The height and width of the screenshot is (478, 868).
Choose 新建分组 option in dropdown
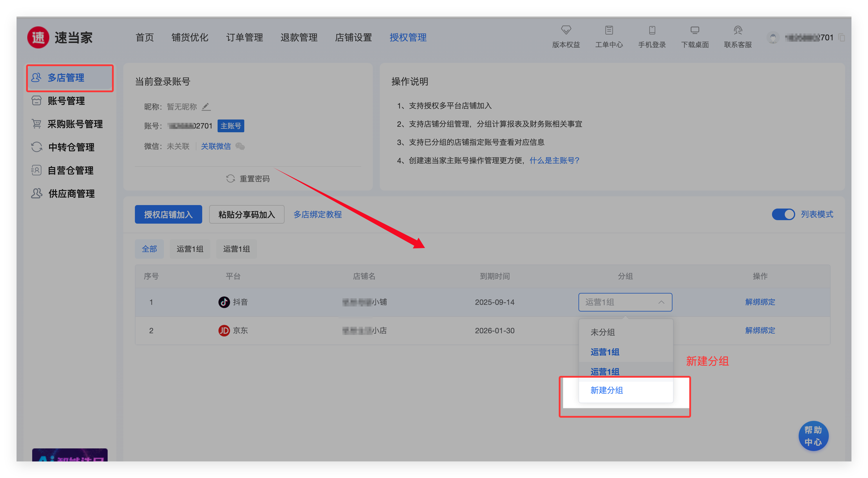click(x=607, y=390)
